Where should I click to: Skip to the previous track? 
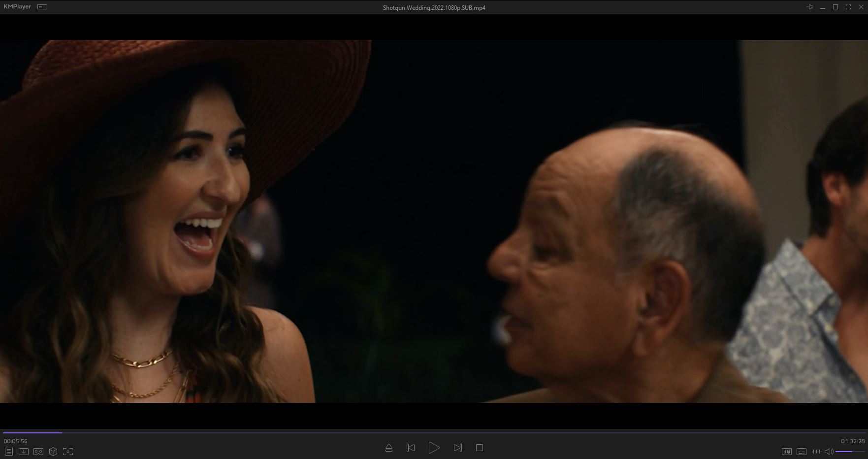411,448
